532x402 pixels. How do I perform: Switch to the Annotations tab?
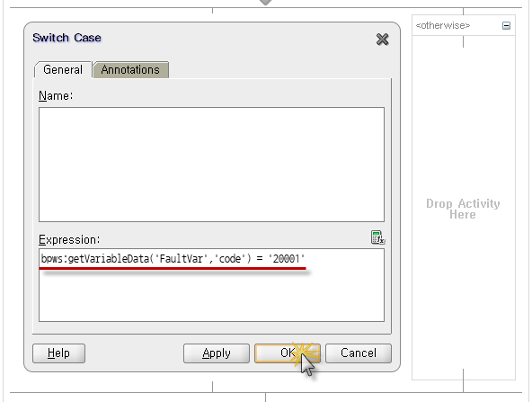(130, 69)
